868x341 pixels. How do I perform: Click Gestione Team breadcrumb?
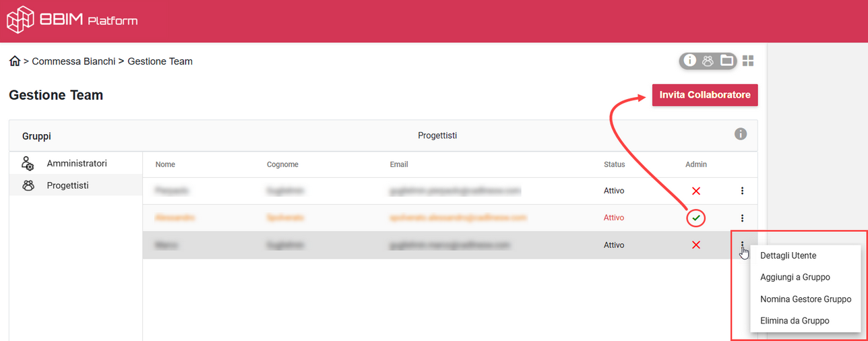coord(160,61)
